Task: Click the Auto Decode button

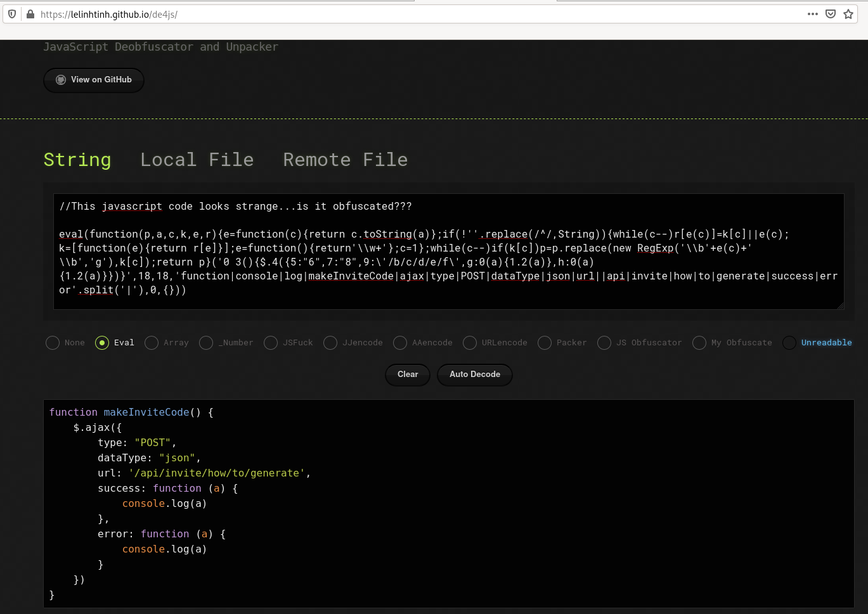Action: pyautogui.click(x=474, y=374)
